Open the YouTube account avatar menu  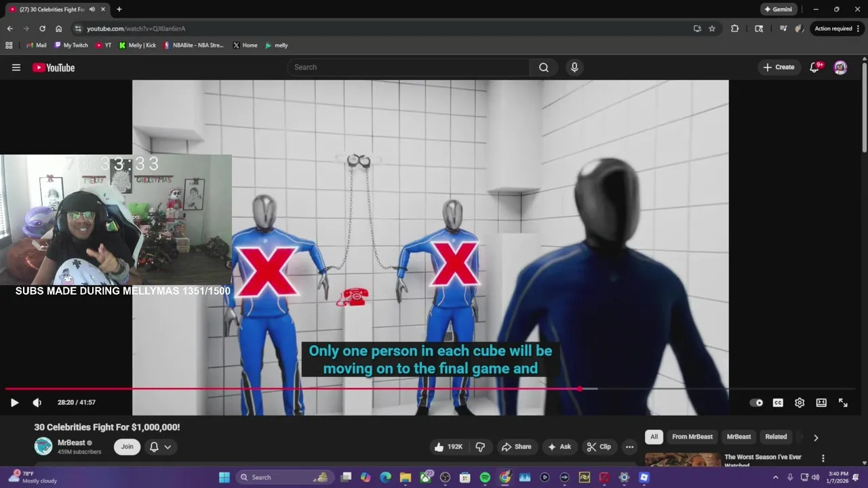(x=840, y=67)
